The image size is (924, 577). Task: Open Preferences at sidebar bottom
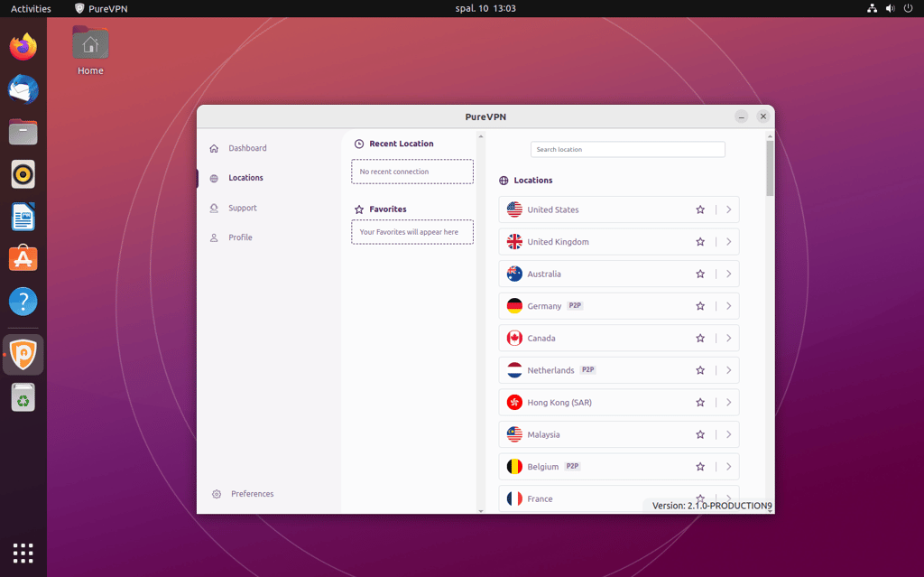[253, 494]
